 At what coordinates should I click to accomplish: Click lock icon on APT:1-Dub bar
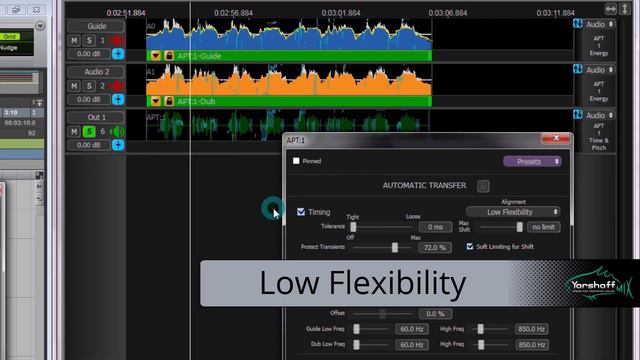169,101
